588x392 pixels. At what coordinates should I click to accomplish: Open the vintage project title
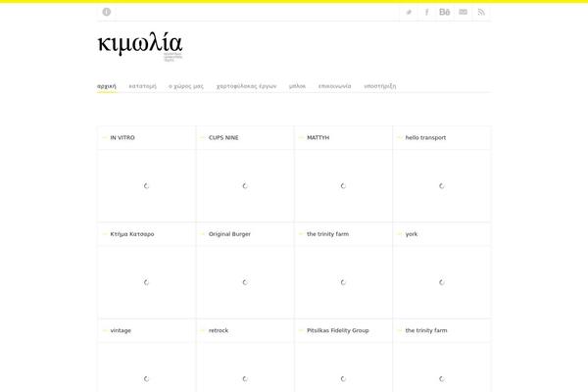[x=121, y=330]
